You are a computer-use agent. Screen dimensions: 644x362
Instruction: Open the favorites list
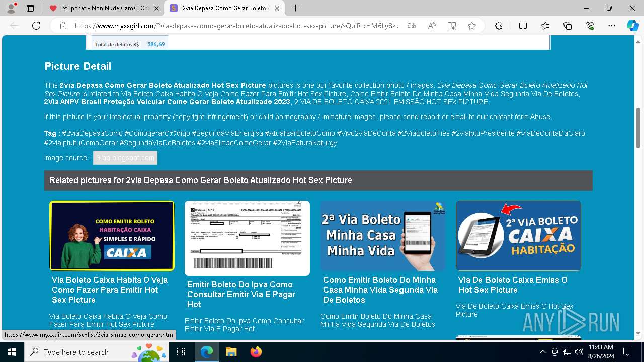[x=545, y=26]
